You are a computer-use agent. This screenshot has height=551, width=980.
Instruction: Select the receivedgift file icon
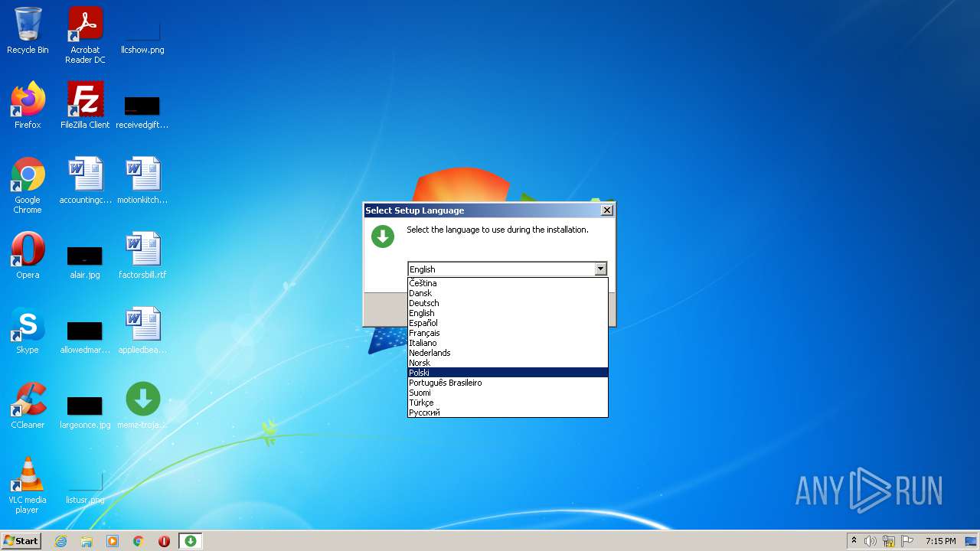(142, 111)
